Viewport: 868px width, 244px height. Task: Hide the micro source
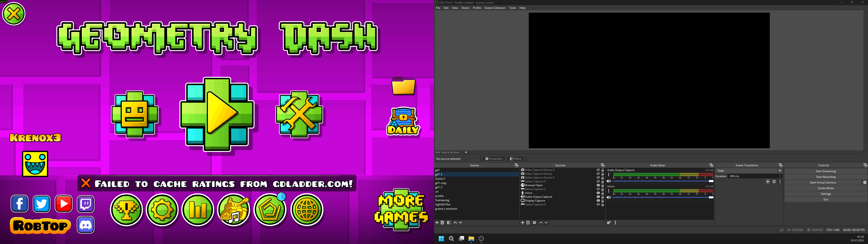click(x=598, y=193)
